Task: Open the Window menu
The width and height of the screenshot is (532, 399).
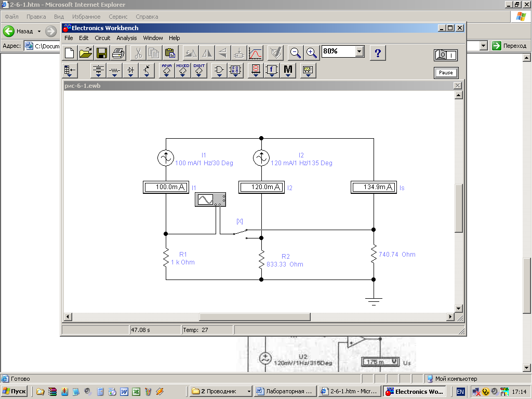Action: pos(153,38)
